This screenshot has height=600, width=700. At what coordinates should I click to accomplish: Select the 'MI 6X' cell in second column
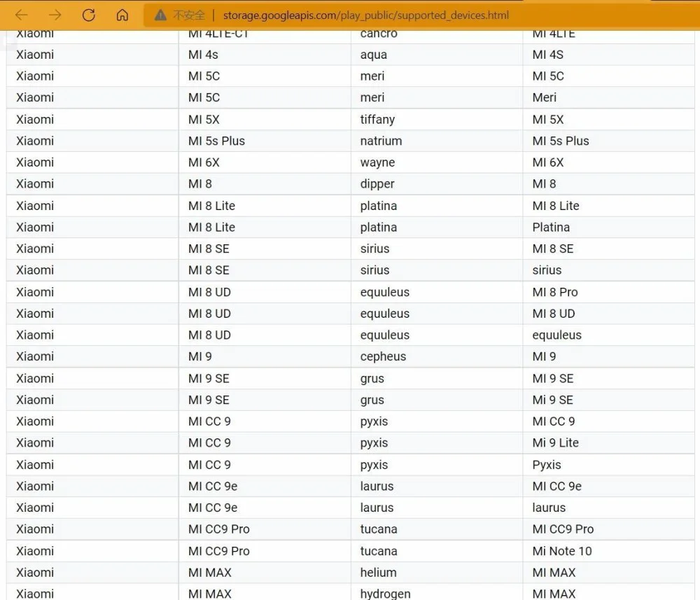tap(265, 162)
